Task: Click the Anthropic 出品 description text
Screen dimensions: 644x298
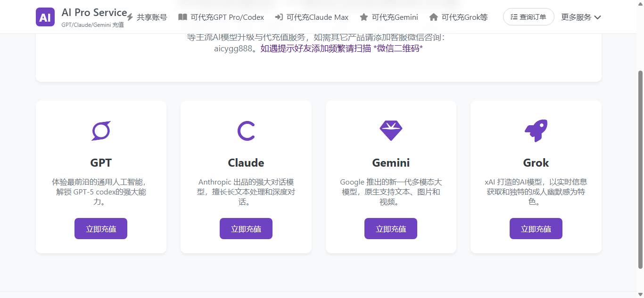Action: (x=246, y=192)
